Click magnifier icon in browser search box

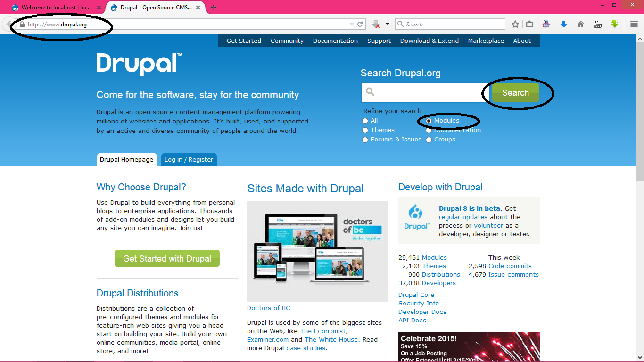401,24
